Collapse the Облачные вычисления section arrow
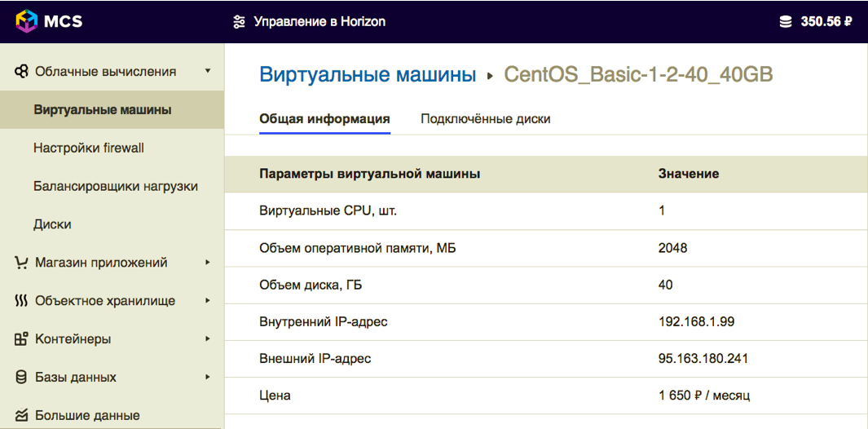Viewport: 868px width, 429px height. 208,71
